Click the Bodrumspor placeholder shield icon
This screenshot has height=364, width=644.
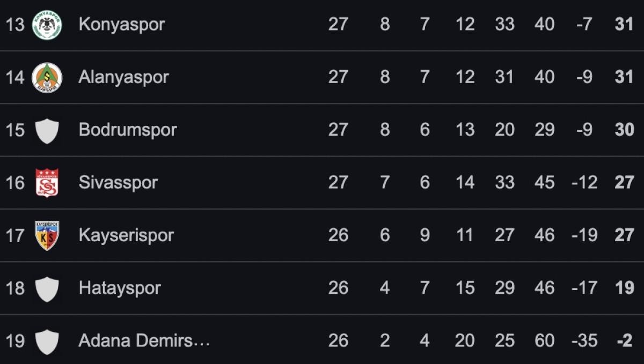click(x=47, y=130)
